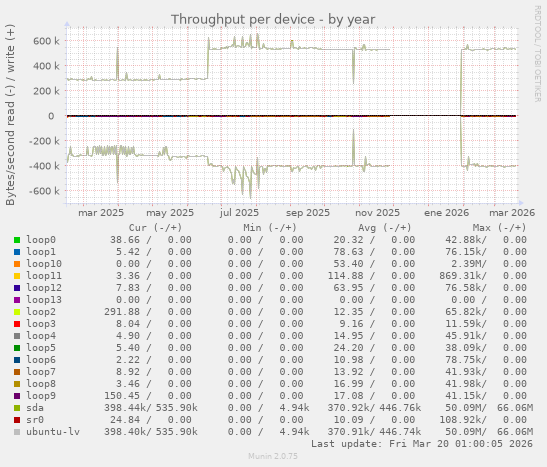Select the loop5 device label
Image resolution: width=547 pixels, height=467 pixels.
click(x=41, y=348)
